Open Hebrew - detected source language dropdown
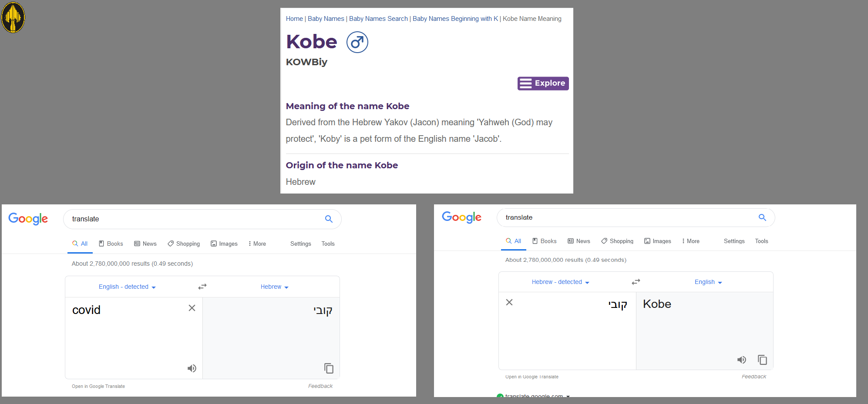Image resolution: width=868 pixels, height=404 pixels. pyautogui.click(x=561, y=282)
